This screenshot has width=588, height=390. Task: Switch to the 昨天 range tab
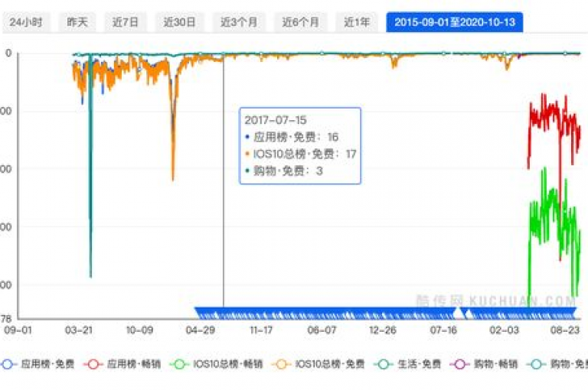pyautogui.click(x=77, y=22)
